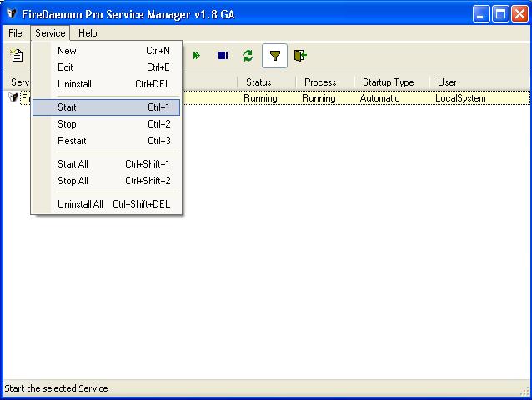The height and width of the screenshot is (400, 532).
Task: Click the LocalSystem user cell
Action: (460, 98)
